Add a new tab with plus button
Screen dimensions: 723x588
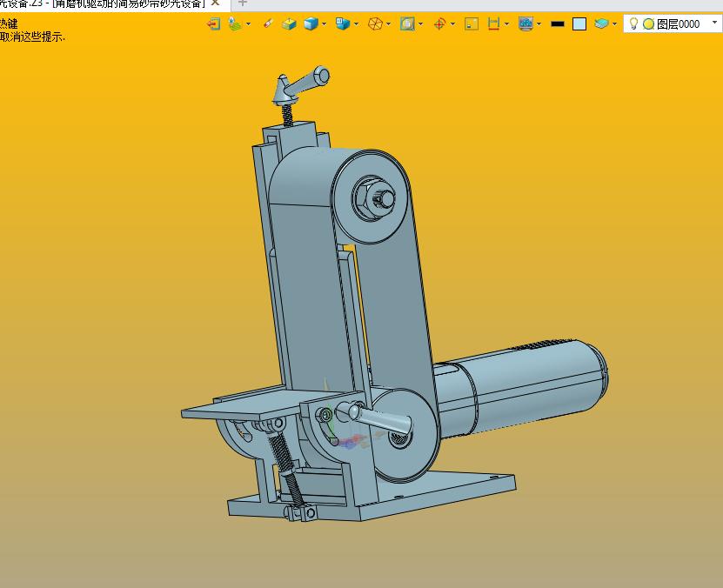pos(243,3)
